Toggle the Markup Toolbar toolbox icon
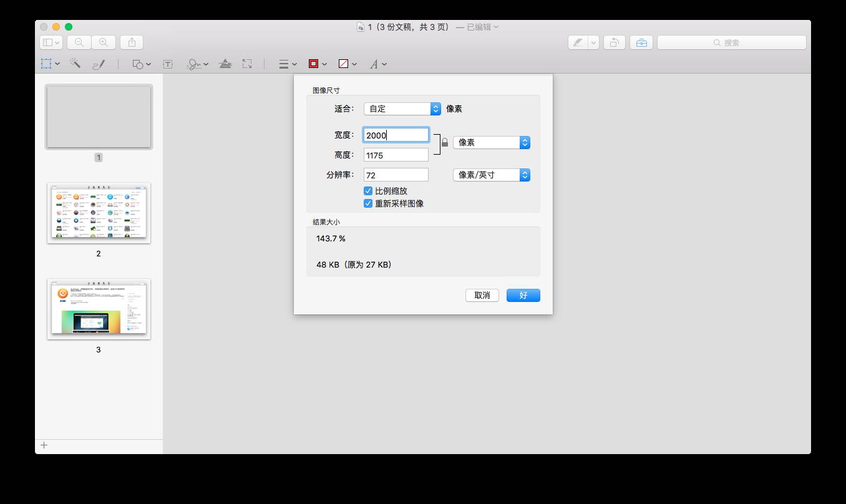This screenshot has width=846, height=504. pos(641,42)
